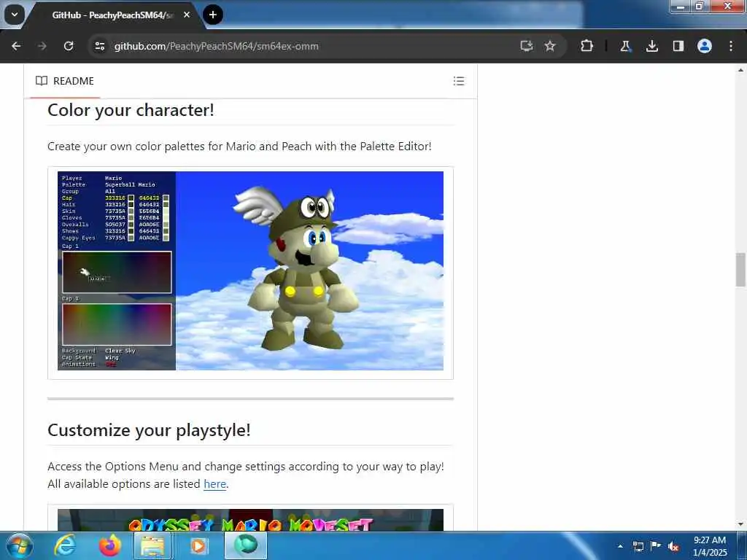This screenshot has height=560, width=747.
Task: Select the README tab label
Action: pyautogui.click(x=74, y=81)
